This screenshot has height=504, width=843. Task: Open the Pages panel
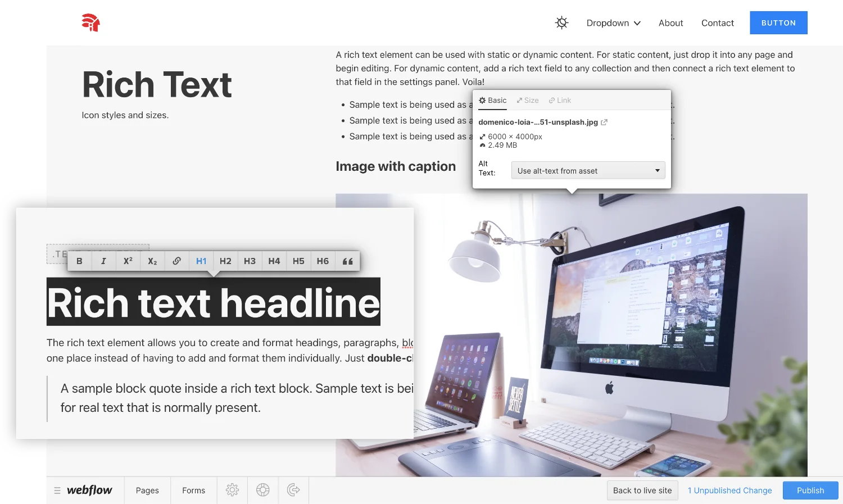(147, 491)
